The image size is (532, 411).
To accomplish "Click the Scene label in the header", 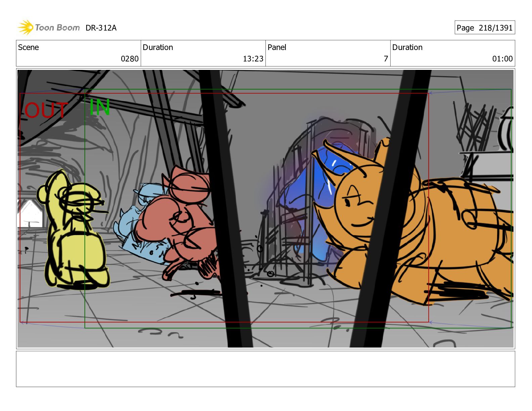I will point(29,47).
